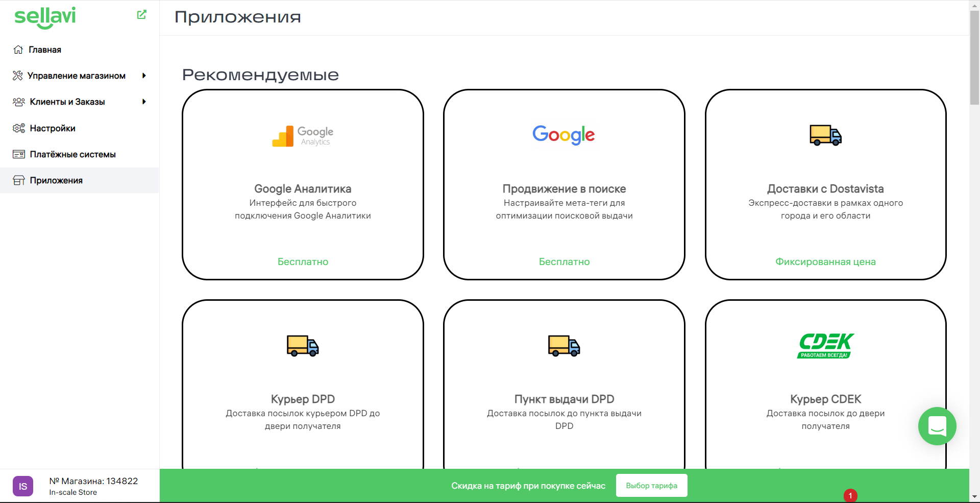Open the Доставки с Dostavista app title

[825, 189]
